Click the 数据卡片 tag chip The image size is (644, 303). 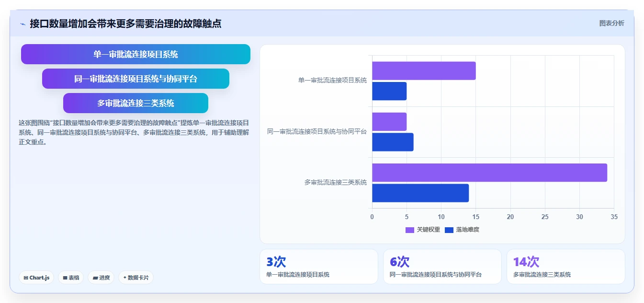click(136, 278)
